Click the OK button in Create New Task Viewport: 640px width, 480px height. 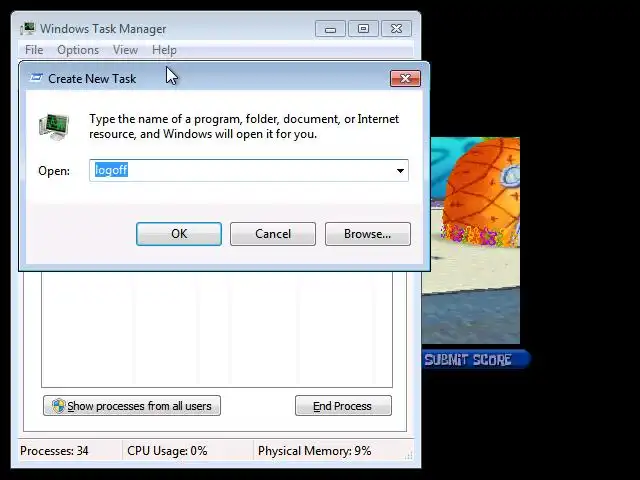pos(179,234)
